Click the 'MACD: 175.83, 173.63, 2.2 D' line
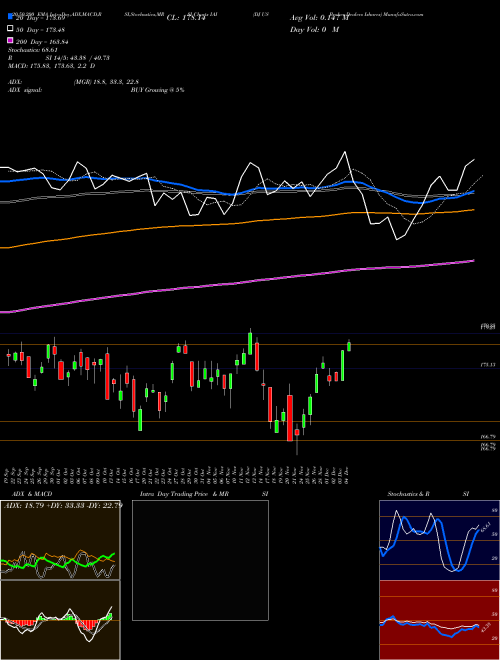Viewport: 500px width, 660px height. pyautogui.click(x=51, y=66)
